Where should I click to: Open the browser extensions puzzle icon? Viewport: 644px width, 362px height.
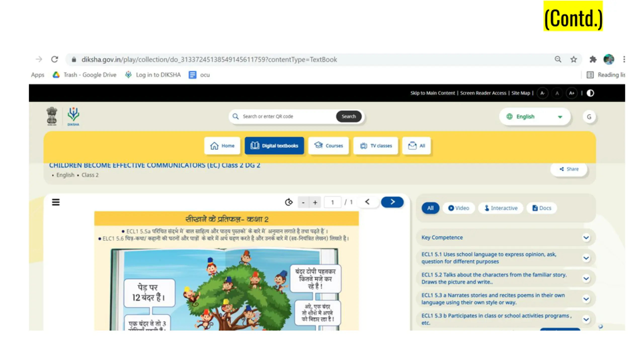coord(593,60)
